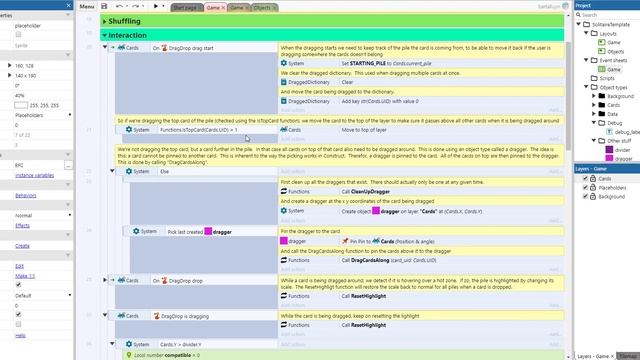Toggle the lock on Placeholders layer

click(x=593, y=187)
